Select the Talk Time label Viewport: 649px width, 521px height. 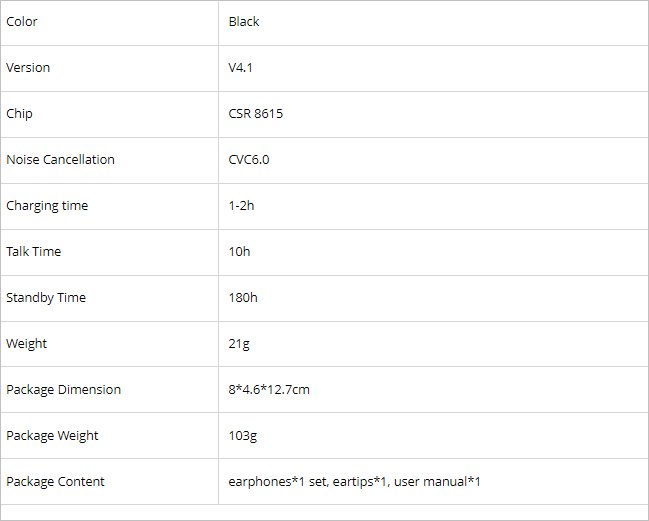(33, 252)
